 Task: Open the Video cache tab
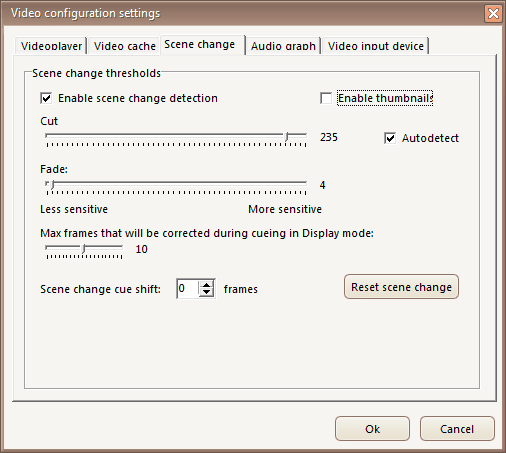click(x=125, y=46)
